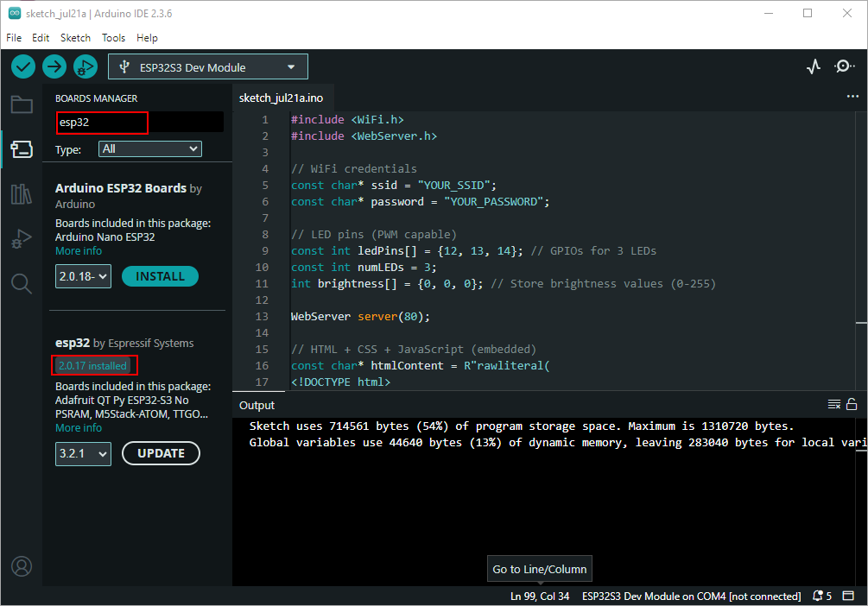The image size is (868, 606).
Task: Open the 3.2.1 version dropdown for esp32
Action: pyautogui.click(x=83, y=454)
